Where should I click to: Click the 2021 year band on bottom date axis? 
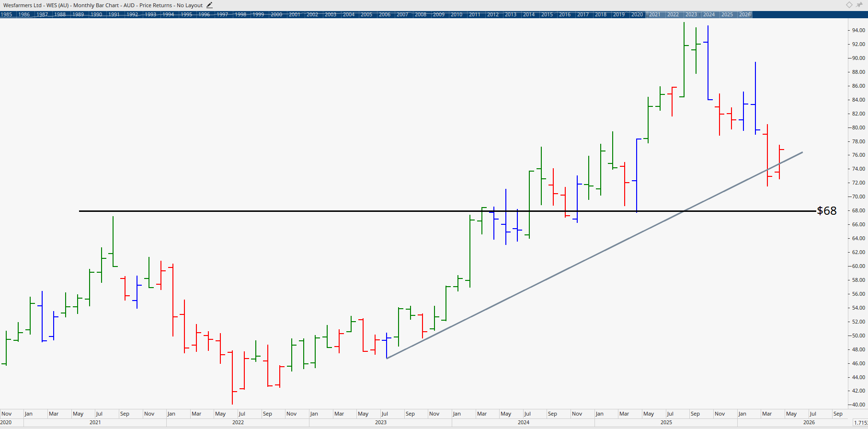click(95, 422)
